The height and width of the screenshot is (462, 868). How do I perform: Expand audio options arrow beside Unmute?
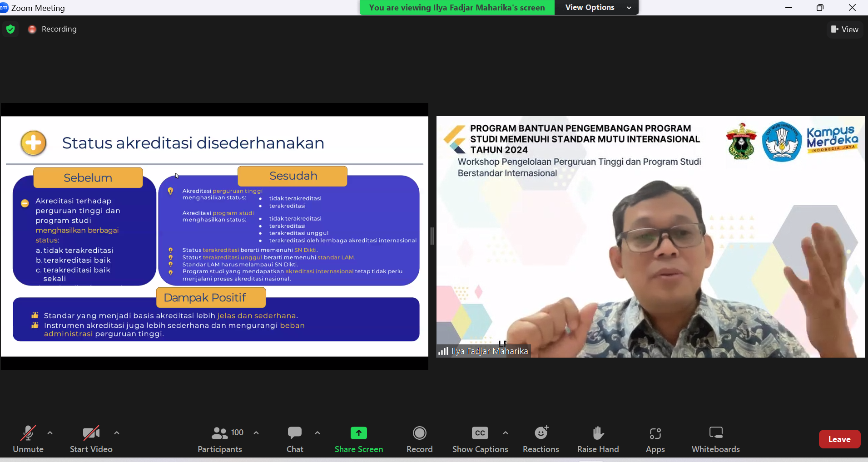pyautogui.click(x=50, y=433)
